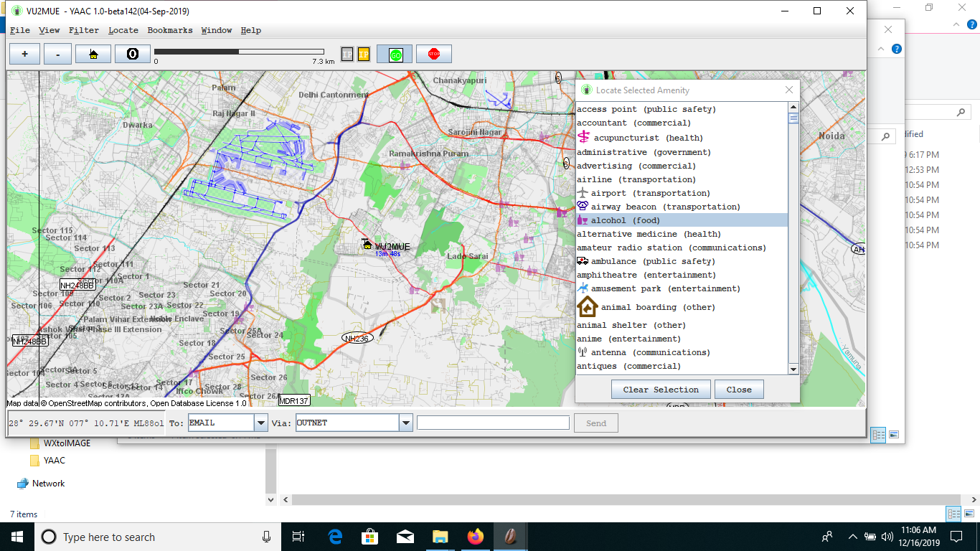Click the message text input field
The width and height of the screenshot is (980, 551).
(493, 423)
